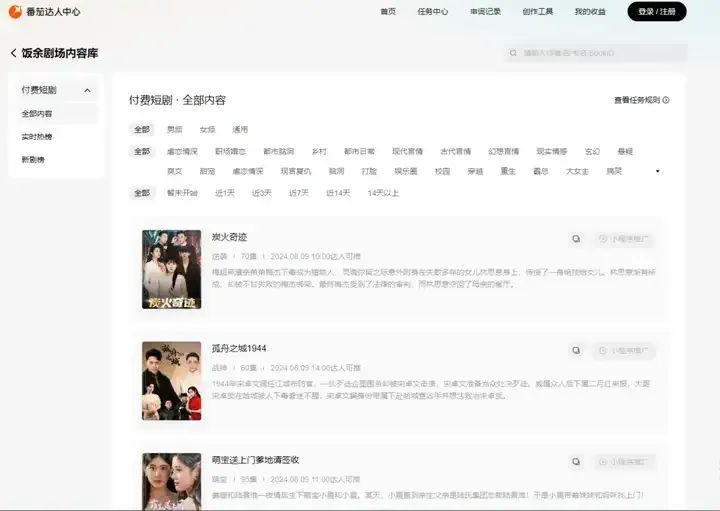Screen dimensions: 720x511
Task: Filter by 穿越 tag
Action: tap(475, 171)
